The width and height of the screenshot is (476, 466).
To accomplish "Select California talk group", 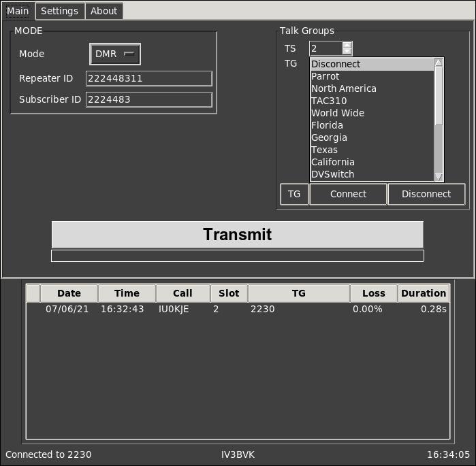I will click(x=372, y=162).
